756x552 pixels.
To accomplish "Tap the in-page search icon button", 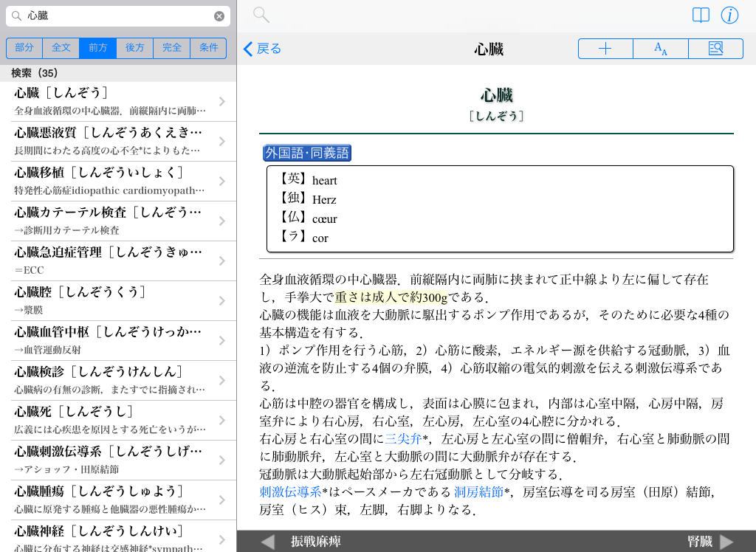I will (715, 49).
